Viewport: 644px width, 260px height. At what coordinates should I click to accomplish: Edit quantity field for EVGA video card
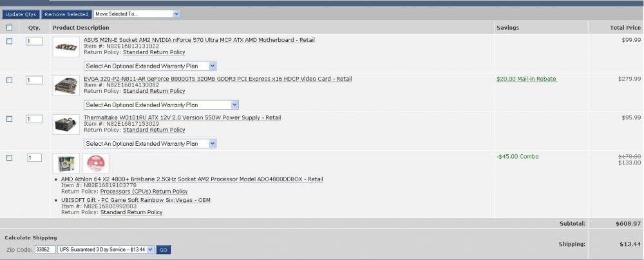coord(34,80)
